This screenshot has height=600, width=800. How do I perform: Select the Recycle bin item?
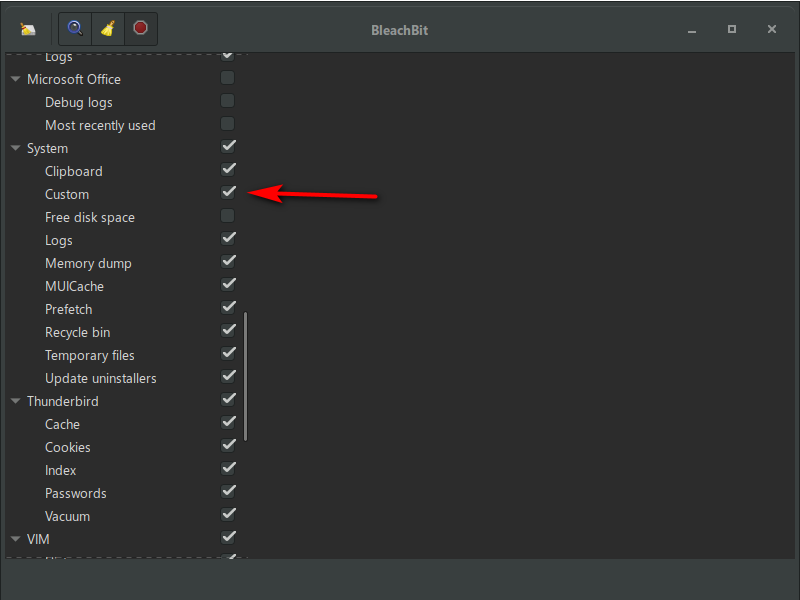point(78,333)
